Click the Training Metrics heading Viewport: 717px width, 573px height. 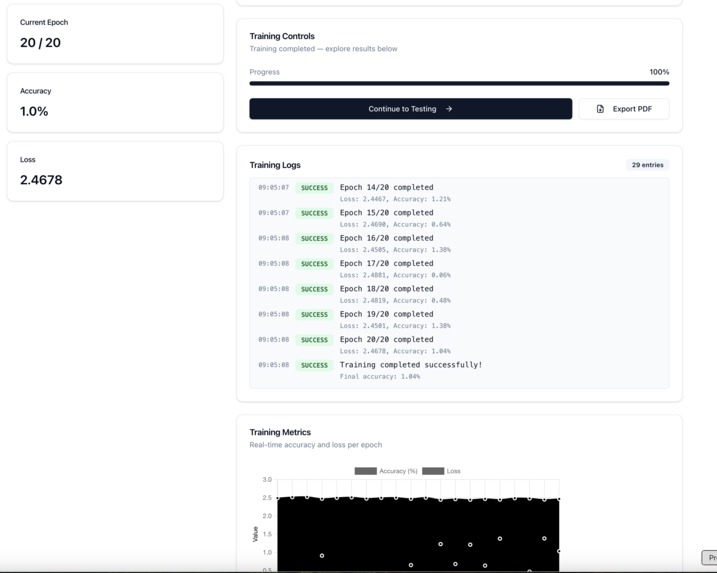pyautogui.click(x=280, y=432)
